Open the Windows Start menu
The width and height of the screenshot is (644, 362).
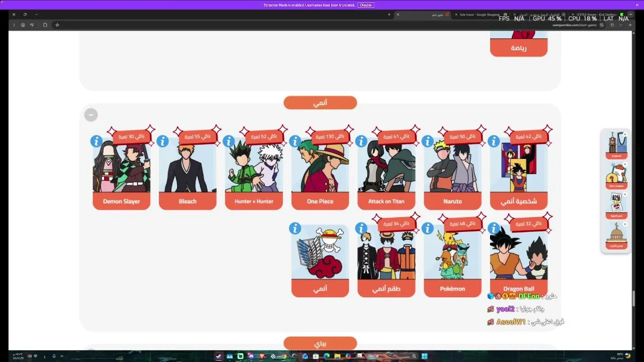pos(425,356)
